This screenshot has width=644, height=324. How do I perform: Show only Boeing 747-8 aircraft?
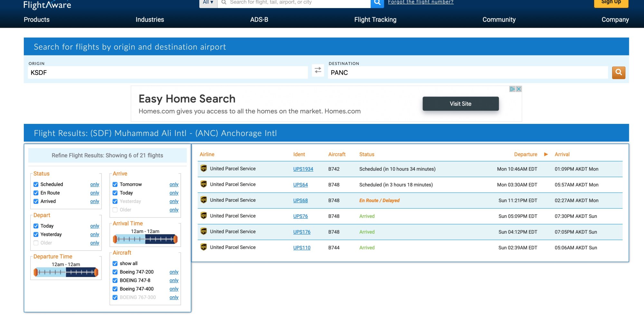174,280
